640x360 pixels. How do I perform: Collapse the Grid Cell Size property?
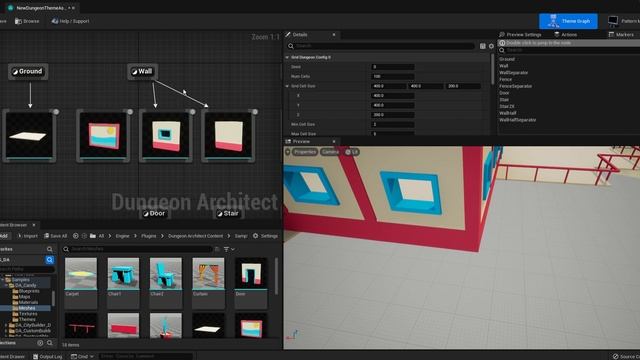click(x=287, y=86)
